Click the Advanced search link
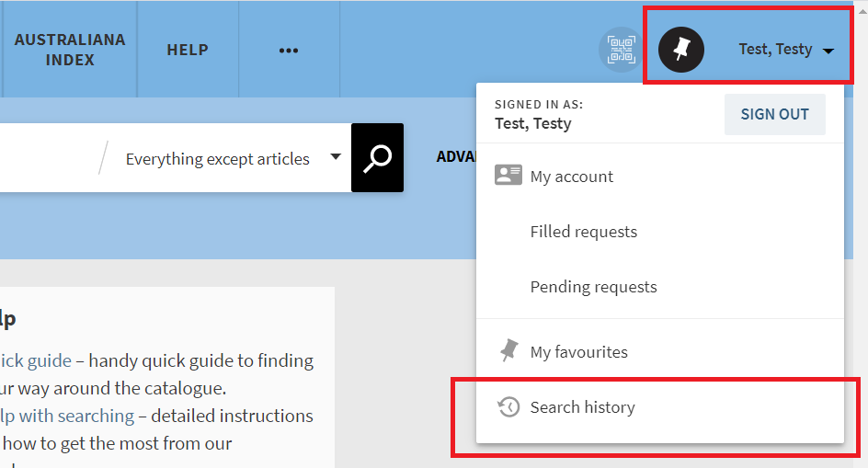The width and height of the screenshot is (868, 468). (x=455, y=157)
